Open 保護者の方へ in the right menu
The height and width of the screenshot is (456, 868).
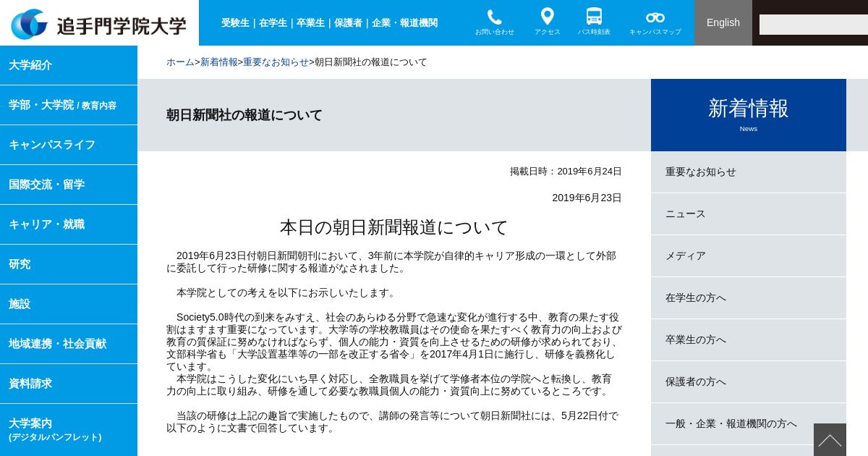[x=749, y=382]
